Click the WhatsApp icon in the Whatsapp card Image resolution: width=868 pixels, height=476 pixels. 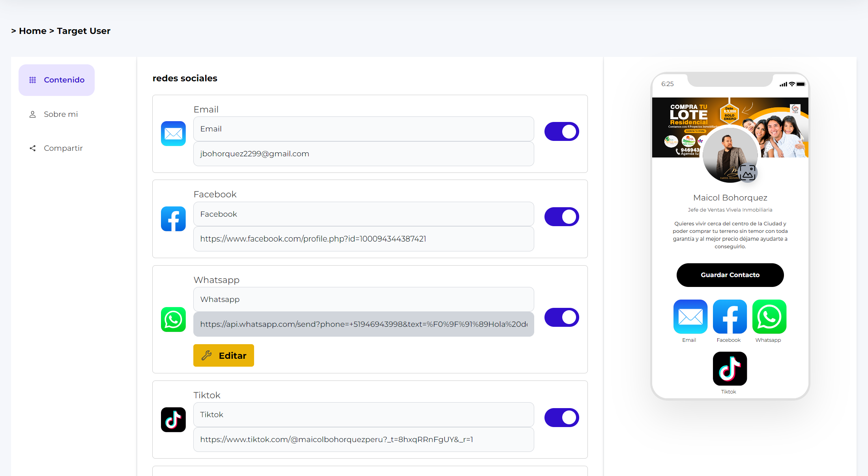pos(173,319)
